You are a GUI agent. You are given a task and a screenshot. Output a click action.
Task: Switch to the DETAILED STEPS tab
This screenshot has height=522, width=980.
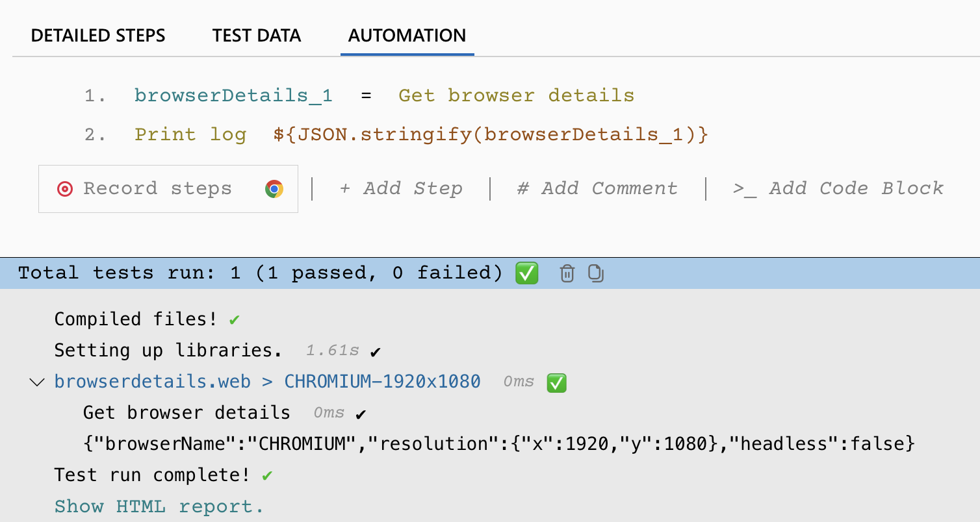[98, 35]
